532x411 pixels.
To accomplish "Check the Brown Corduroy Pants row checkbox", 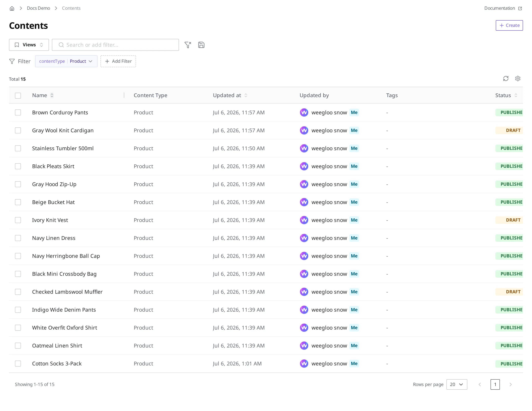I will click(18, 112).
